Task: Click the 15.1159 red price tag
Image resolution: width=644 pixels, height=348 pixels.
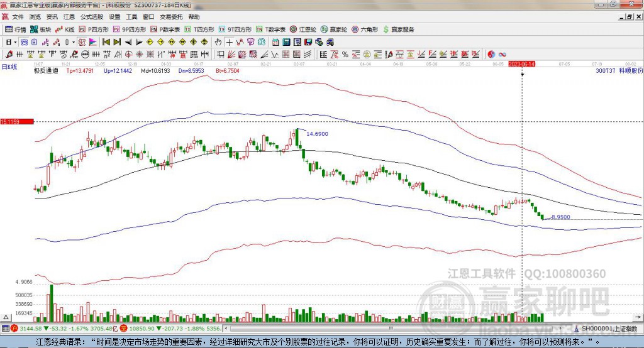Action: 17,121
